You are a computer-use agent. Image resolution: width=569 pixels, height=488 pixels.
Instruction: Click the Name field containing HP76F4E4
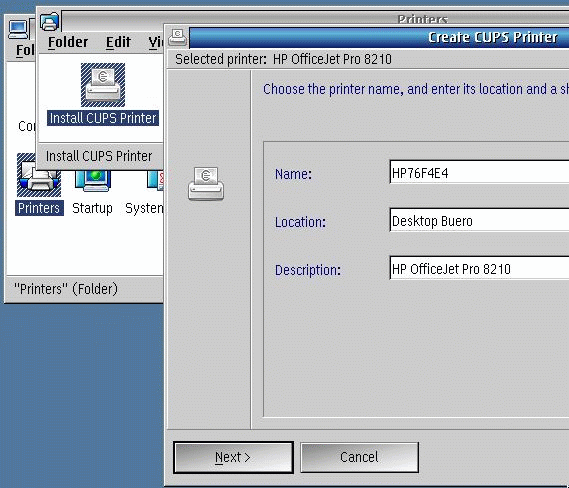click(479, 172)
